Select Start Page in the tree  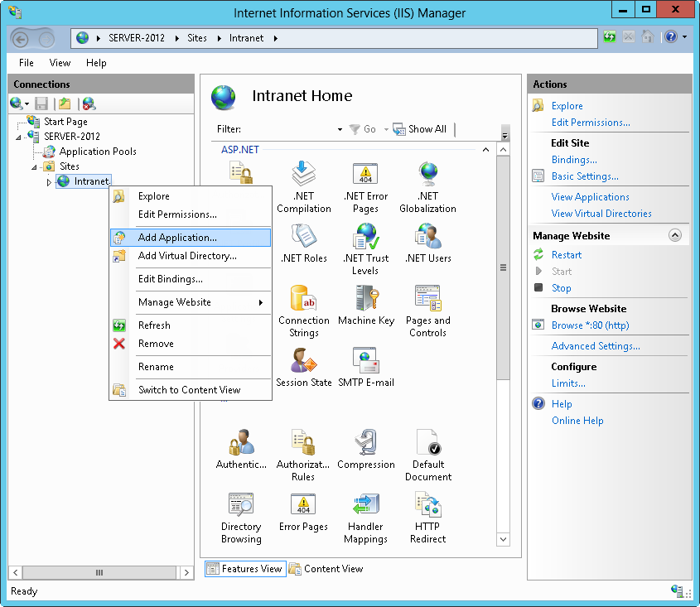[65, 122]
